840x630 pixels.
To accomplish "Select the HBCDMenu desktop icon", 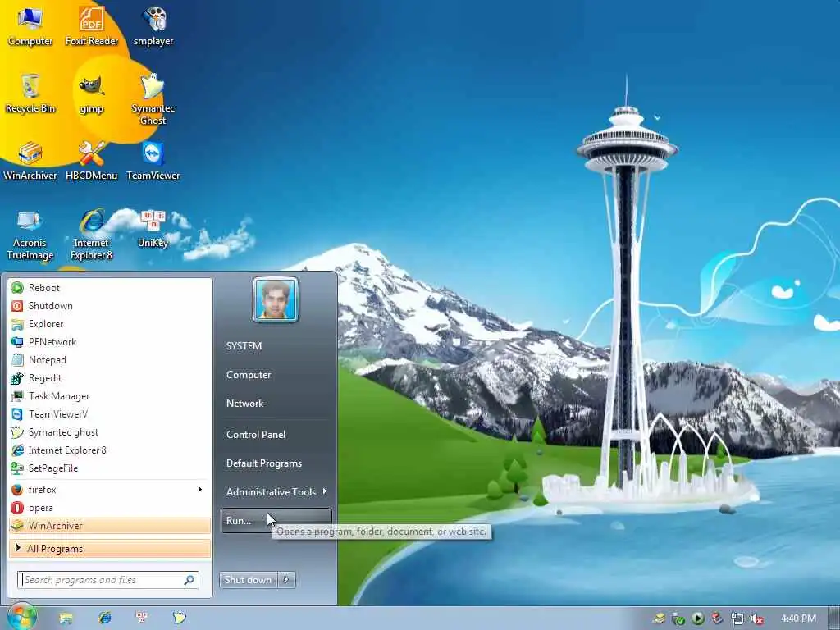I will 92,161.
